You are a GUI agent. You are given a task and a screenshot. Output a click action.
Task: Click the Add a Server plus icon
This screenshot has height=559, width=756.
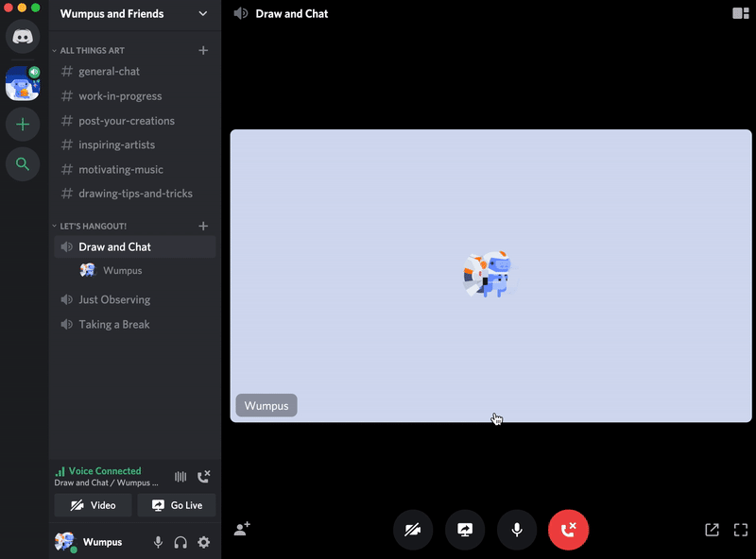[x=23, y=124]
